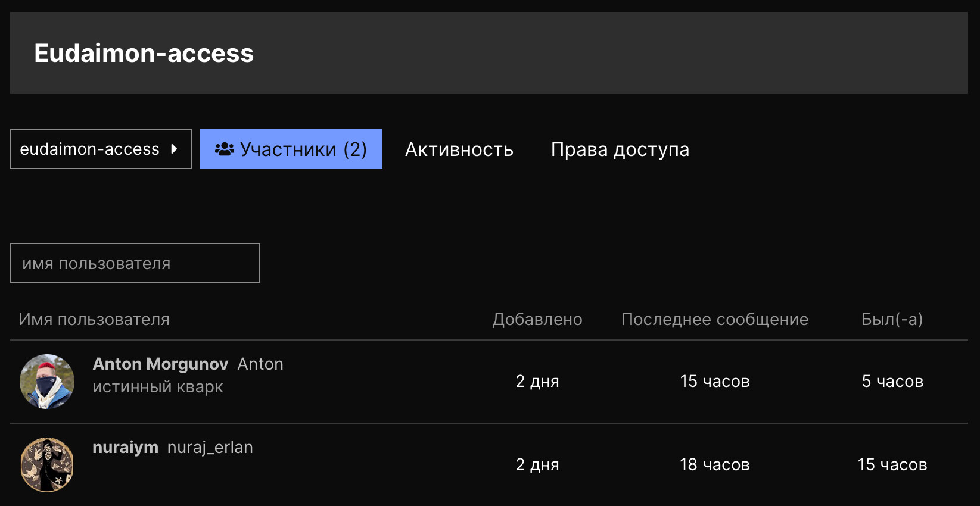Click Anton's истинный кварк title
This screenshot has height=506, width=980.
(x=158, y=387)
